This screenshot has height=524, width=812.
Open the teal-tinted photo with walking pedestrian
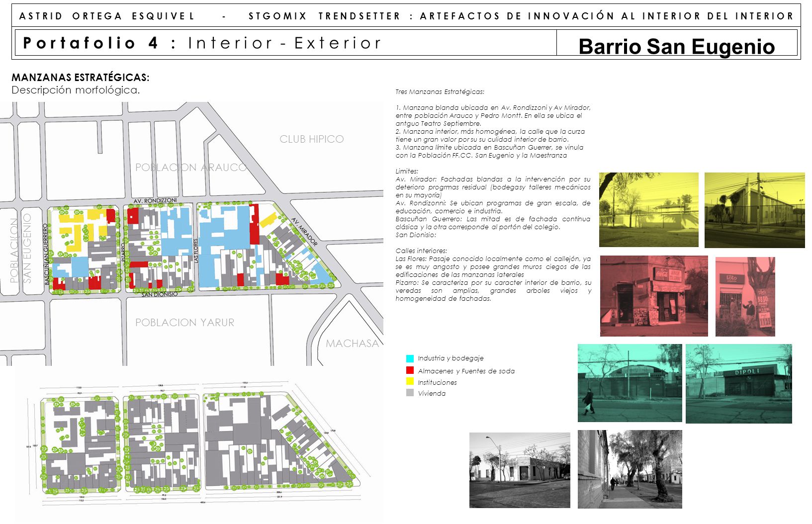[630, 383]
